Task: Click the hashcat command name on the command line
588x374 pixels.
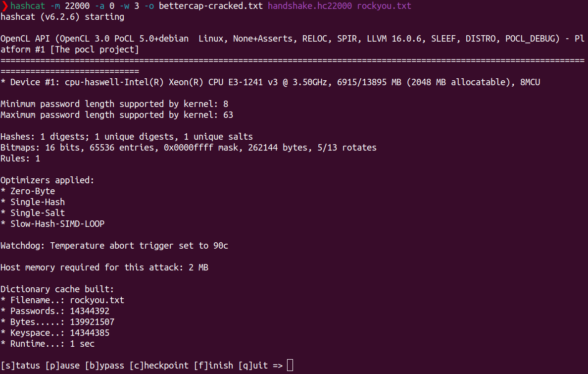Action: click(x=28, y=6)
